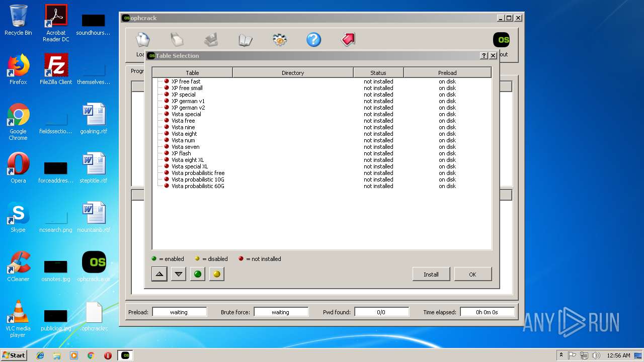Image resolution: width=644 pixels, height=362 pixels.
Task: Open the Firefox desktop shortcut
Action: click(18, 69)
